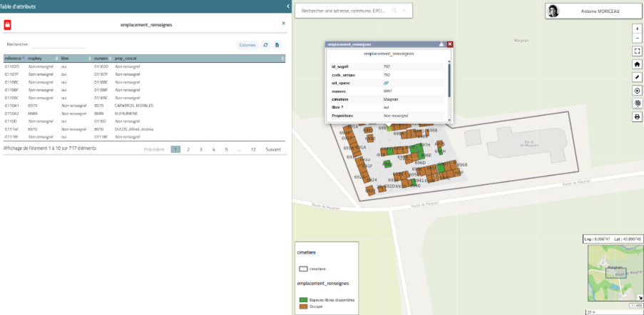Close the emplacement_renseignes popup window
Screen dimensions: 644x315
(x=450, y=44)
